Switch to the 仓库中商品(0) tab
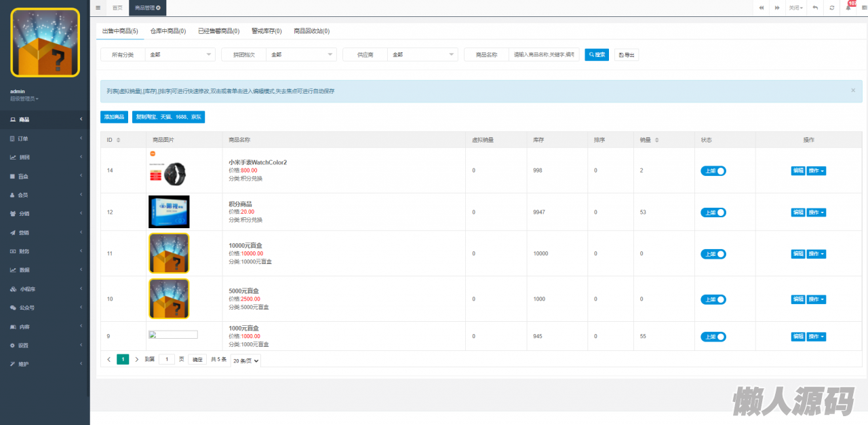The height and width of the screenshot is (425, 868). (x=167, y=31)
